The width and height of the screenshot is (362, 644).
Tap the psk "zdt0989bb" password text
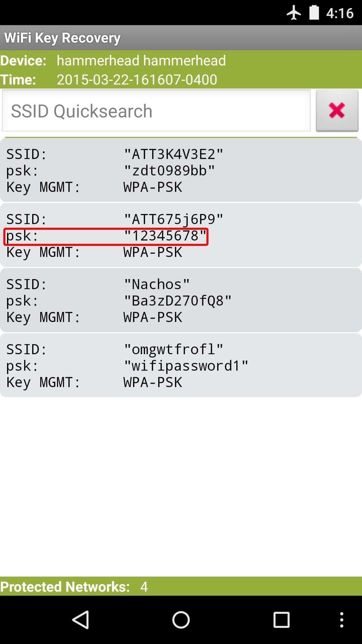pos(169,171)
